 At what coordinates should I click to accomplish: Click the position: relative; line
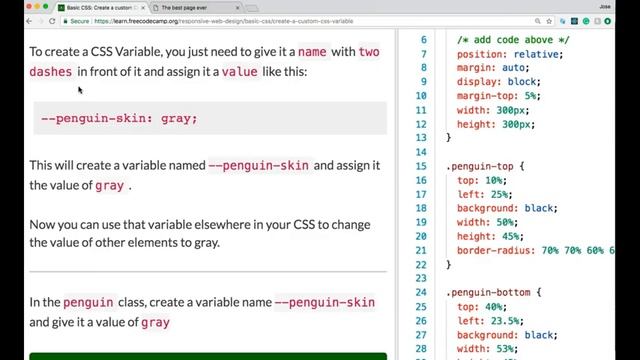[x=510, y=54]
